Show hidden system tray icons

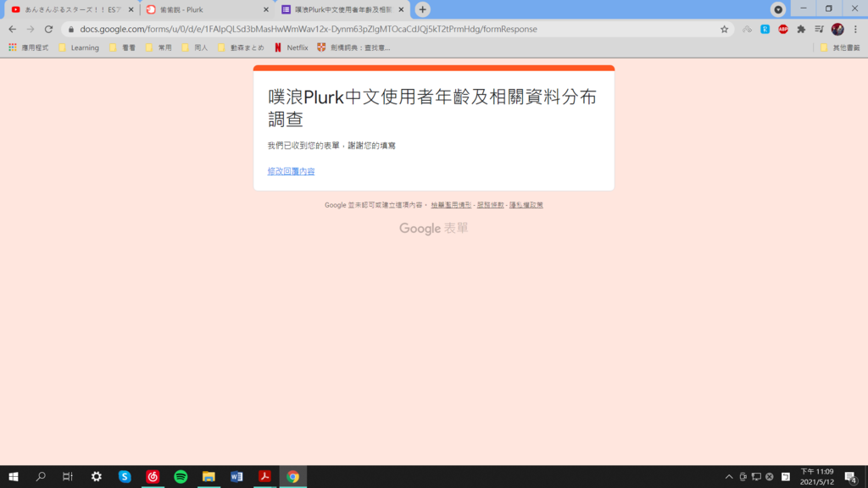729,477
